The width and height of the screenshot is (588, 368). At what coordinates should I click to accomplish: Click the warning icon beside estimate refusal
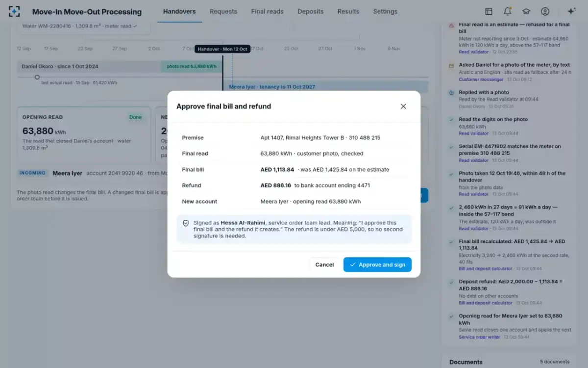tap(451, 25)
